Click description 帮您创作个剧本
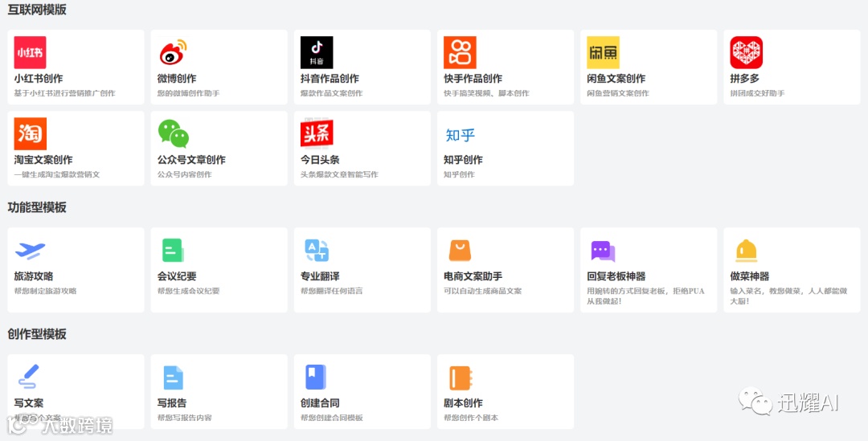This screenshot has height=441, width=868. 471,417
